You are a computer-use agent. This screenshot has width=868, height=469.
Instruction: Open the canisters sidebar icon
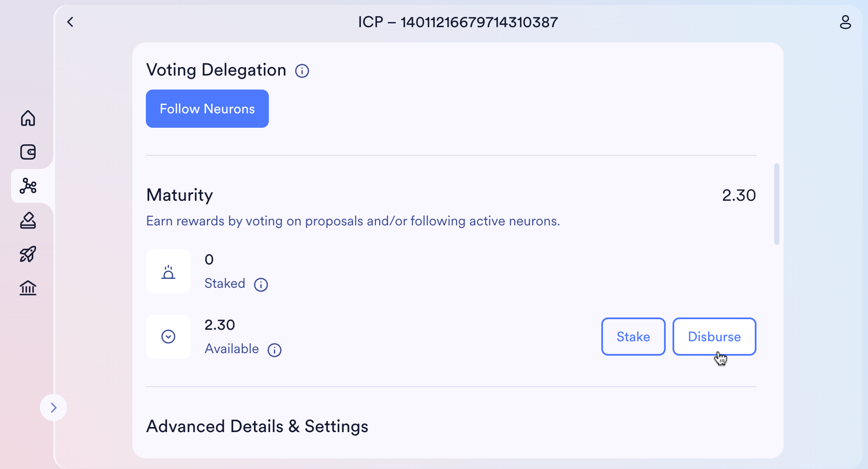[28, 288]
